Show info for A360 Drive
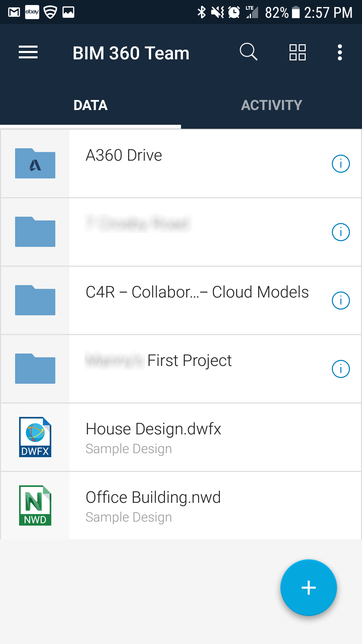 341,164
